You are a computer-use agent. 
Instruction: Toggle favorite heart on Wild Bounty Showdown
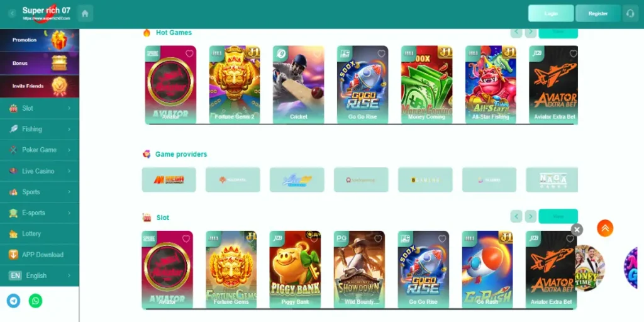(x=378, y=238)
